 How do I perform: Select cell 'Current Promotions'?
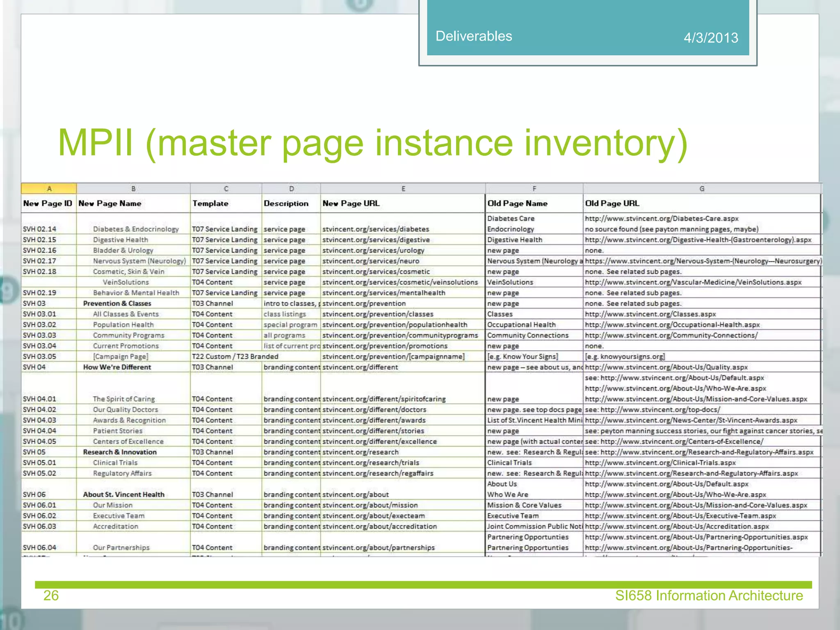coord(133,346)
